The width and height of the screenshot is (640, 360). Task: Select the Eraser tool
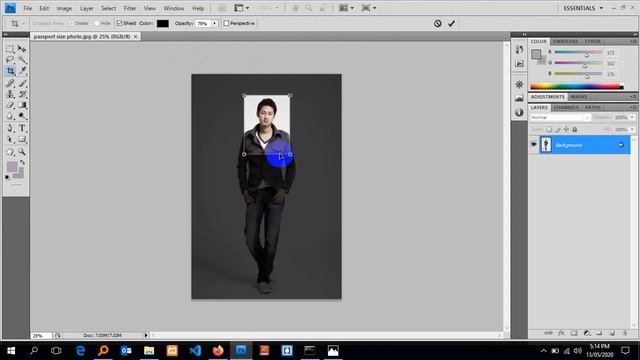(10, 105)
